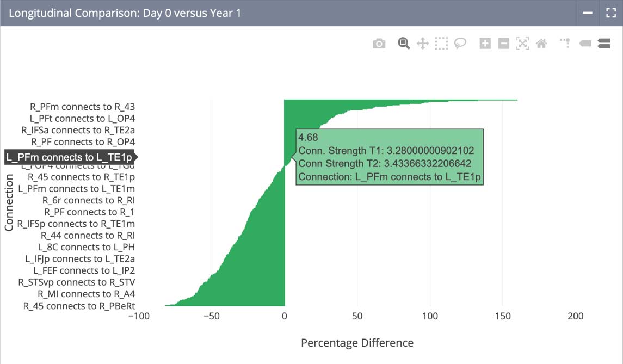Expand the panel to fullscreen

click(x=610, y=13)
